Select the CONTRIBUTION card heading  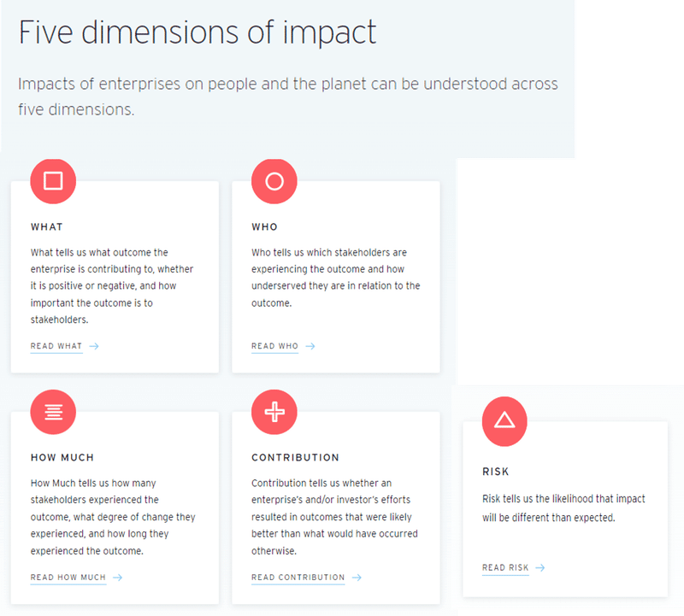295,457
